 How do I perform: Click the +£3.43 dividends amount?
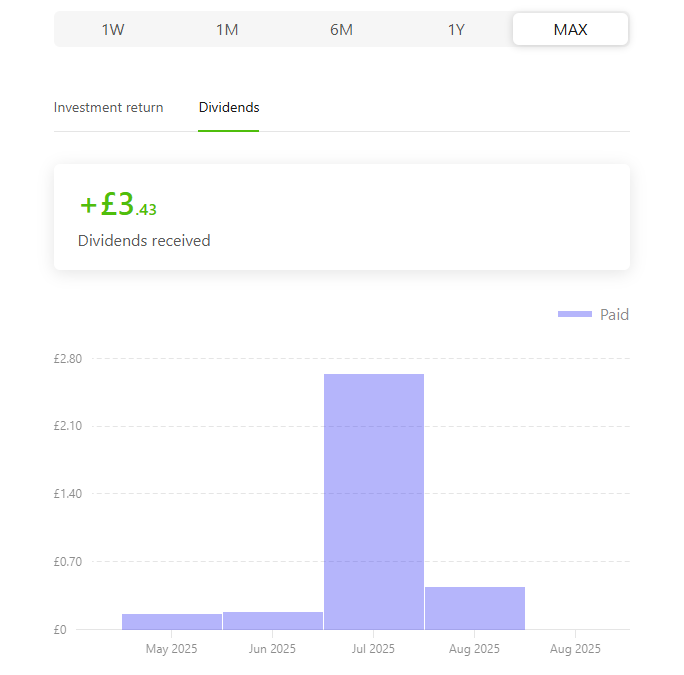[x=118, y=205]
